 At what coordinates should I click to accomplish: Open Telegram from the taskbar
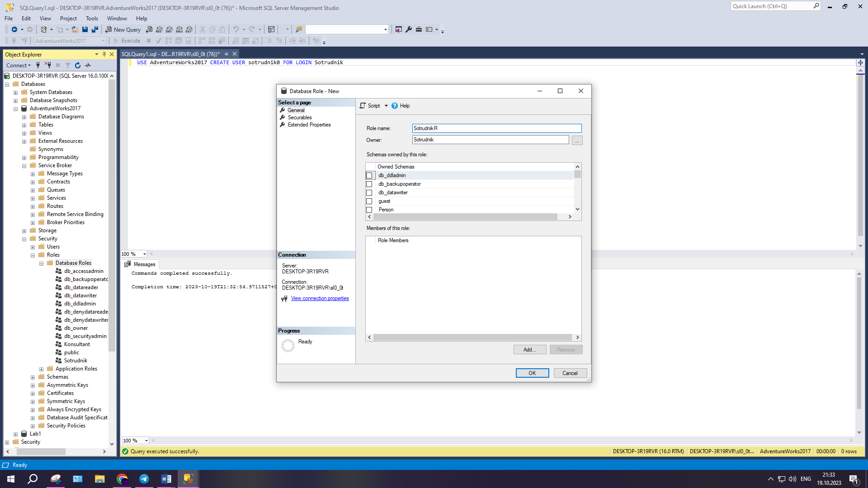coord(144,479)
